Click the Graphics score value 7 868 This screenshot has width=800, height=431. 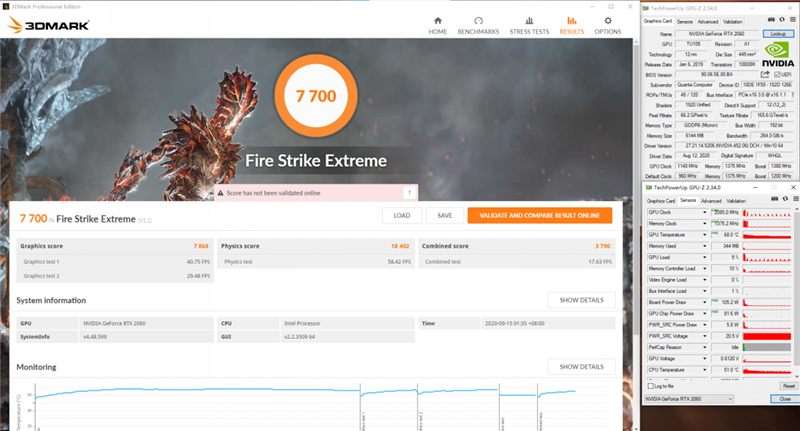[x=201, y=246]
